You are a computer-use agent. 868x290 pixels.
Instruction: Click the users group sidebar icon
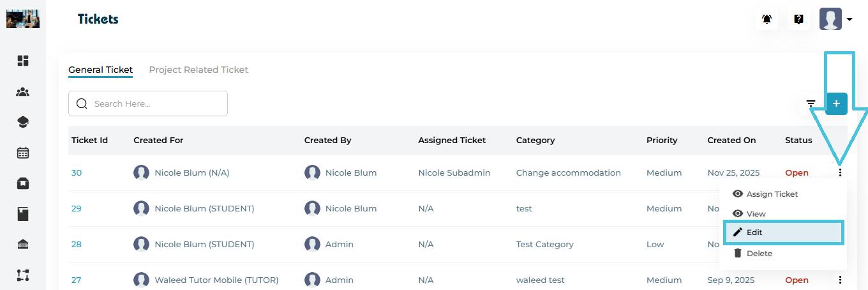(23, 92)
